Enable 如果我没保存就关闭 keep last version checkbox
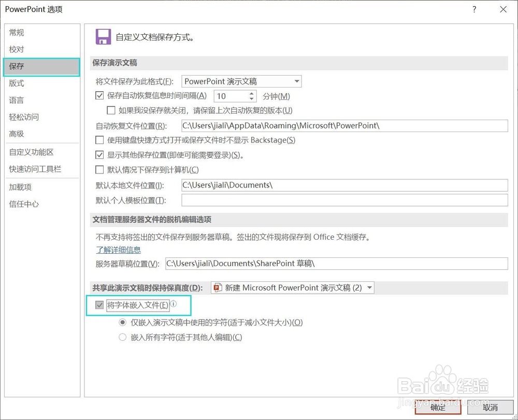 pyautogui.click(x=111, y=110)
